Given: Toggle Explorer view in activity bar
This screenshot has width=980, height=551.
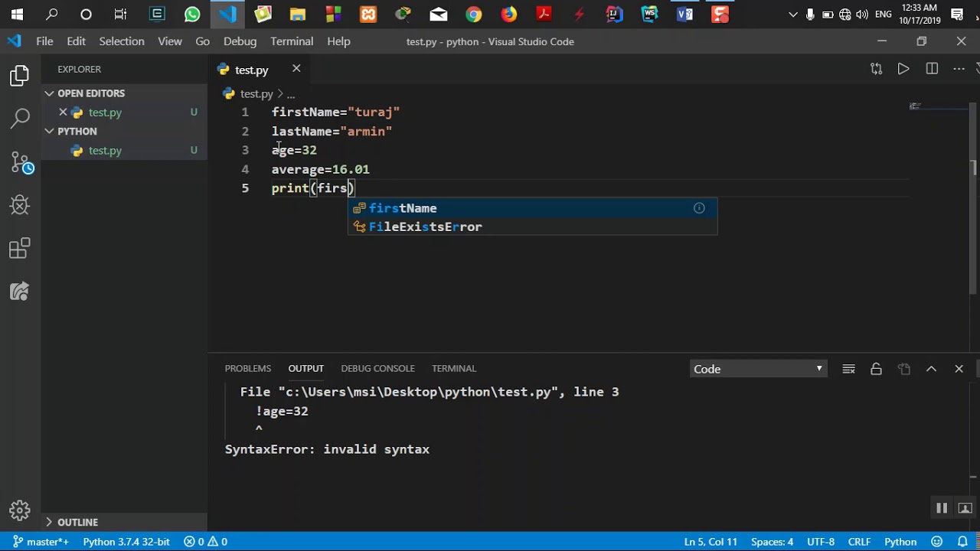Looking at the screenshot, I should [20, 75].
